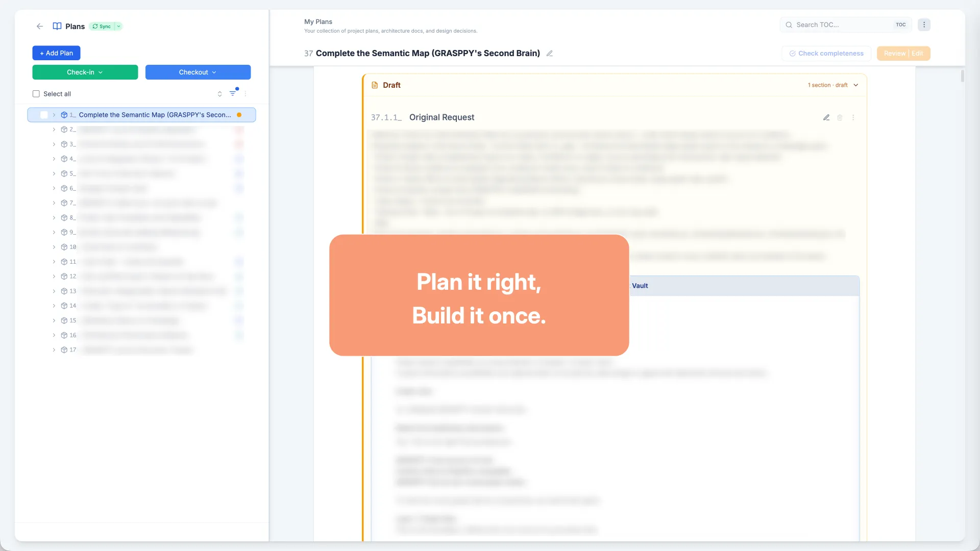This screenshot has width=980, height=551.
Task: Click the Add Plan button
Action: pos(56,53)
